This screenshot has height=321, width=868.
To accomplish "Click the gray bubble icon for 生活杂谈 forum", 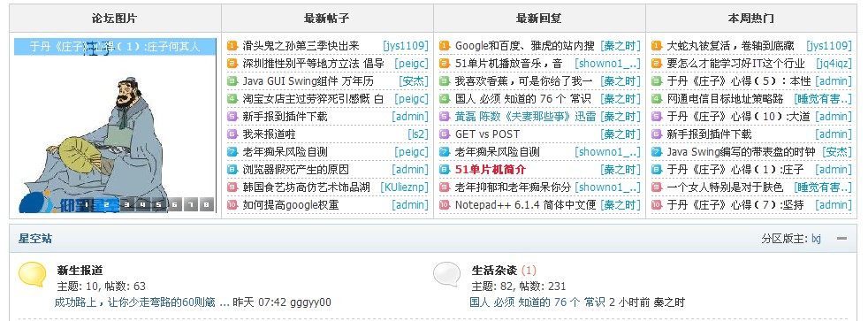I will click(x=446, y=274).
